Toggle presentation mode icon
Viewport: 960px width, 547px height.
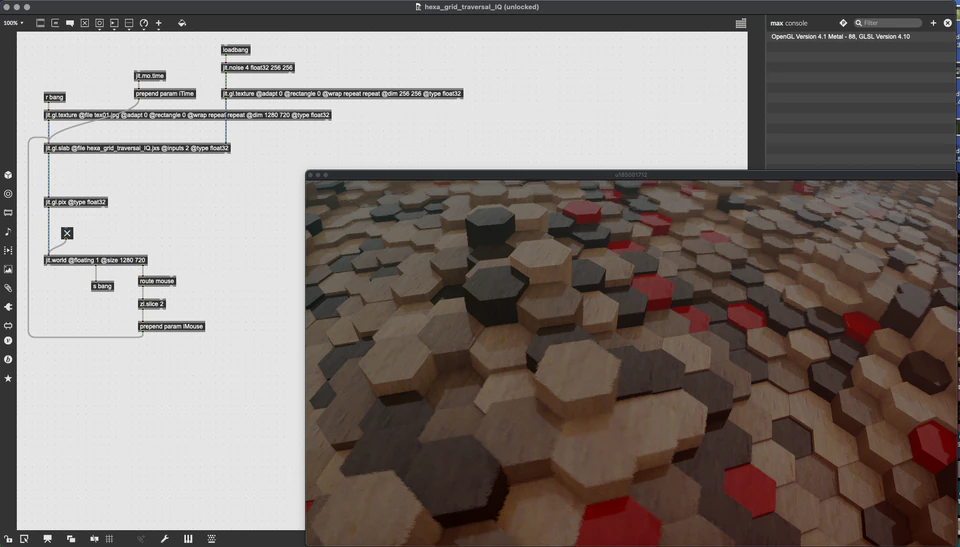coord(47,539)
